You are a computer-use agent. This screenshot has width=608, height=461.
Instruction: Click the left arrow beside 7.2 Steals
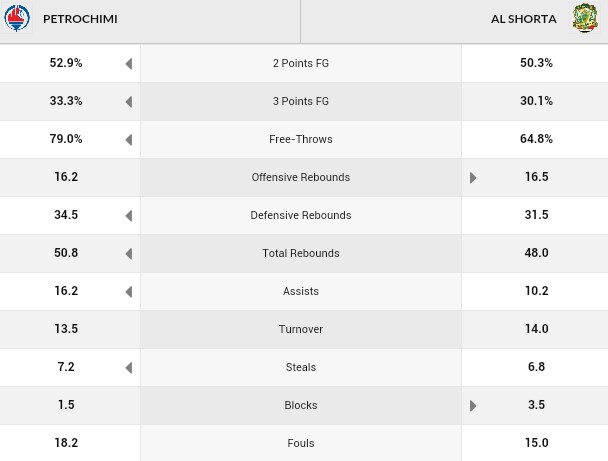click(x=129, y=368)
